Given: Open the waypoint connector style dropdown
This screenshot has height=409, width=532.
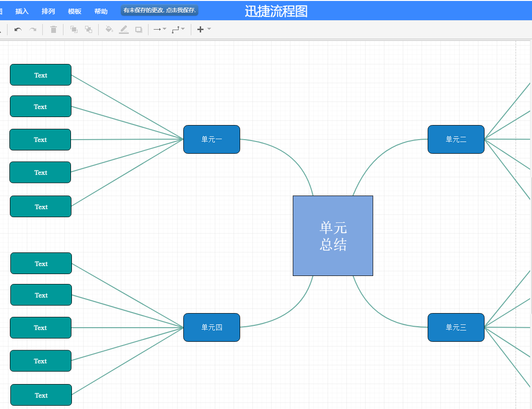Looking at the screenshot, I should [x=178, y=30].
